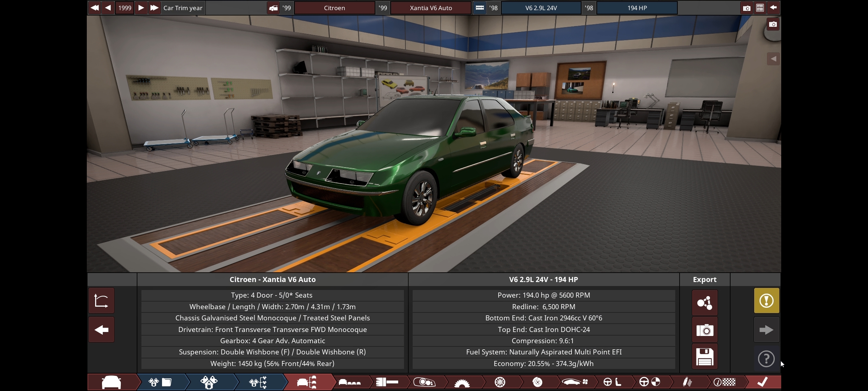This screenshot has width=868, height=391.
Task: Open the V6 2.9L 24V engine family field
Action: (541, 8)
